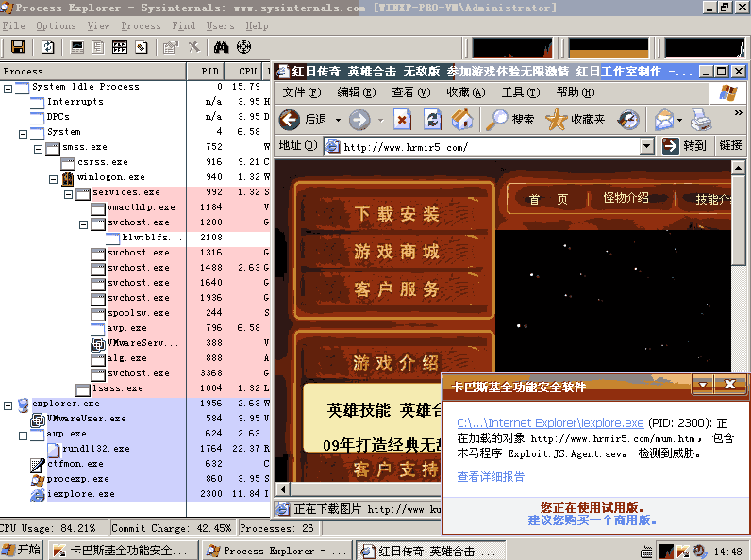The image size is (751, 560).
Task: Click the binoculars Find icon
Action: [222, 46]
